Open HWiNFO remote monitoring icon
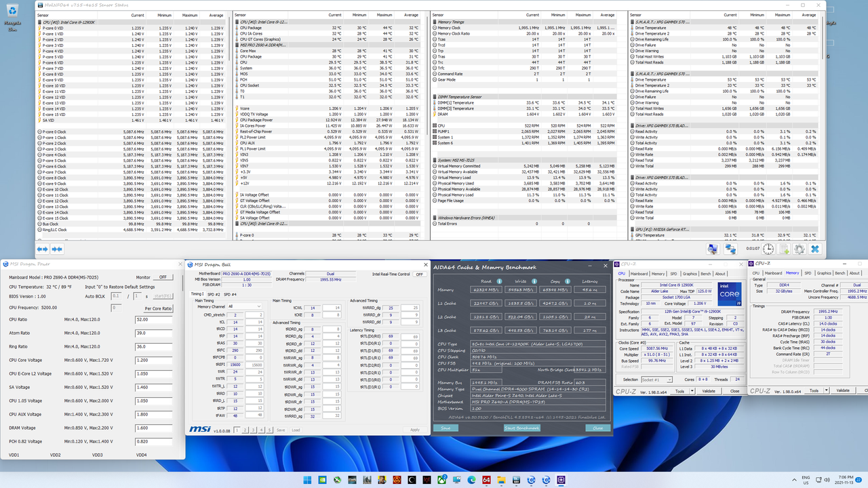Image resolution: width=868 pixels, height=488 pixels. coord(730,249)
